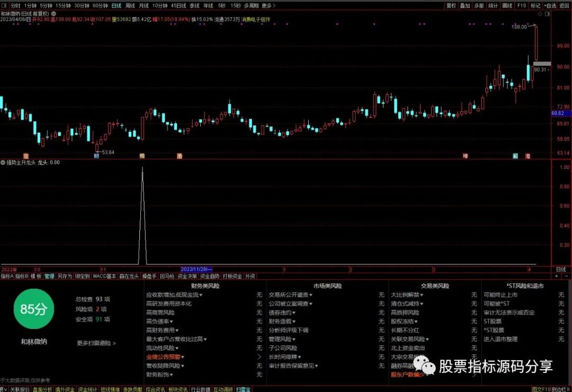Expand the 交易所公开谴责 item

(291, 295)
